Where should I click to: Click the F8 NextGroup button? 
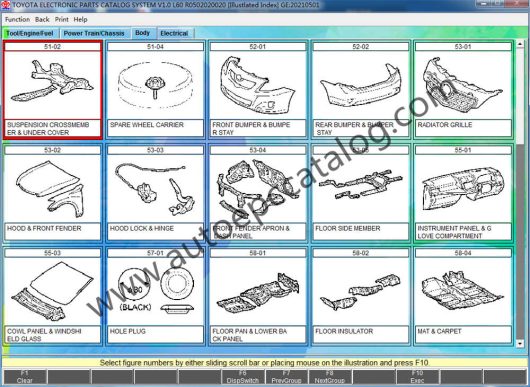(x=330, y=377)
